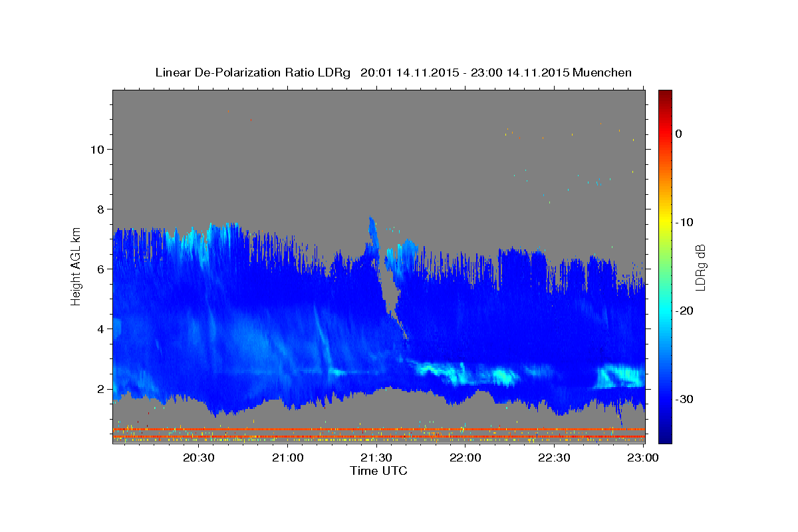
Task: Click the 'Time UTC' axis label
Action: pyautogui.click(x=378, y=471)
